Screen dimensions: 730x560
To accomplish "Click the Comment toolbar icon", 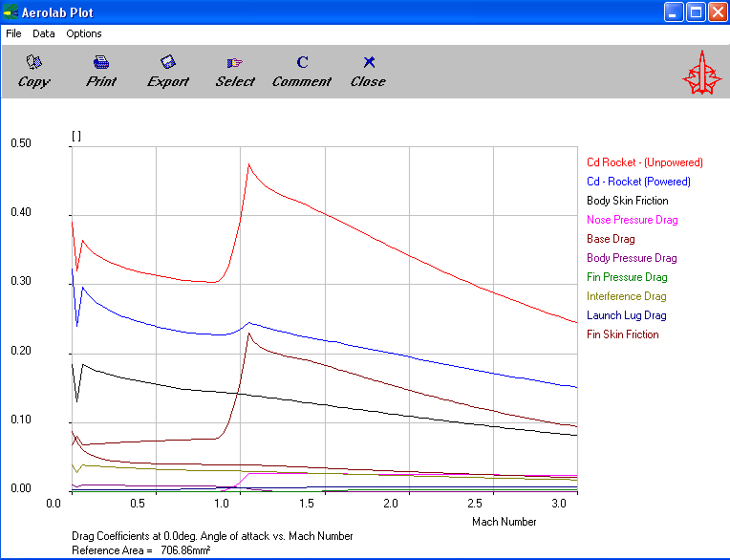I will click(x=302, y=62).
